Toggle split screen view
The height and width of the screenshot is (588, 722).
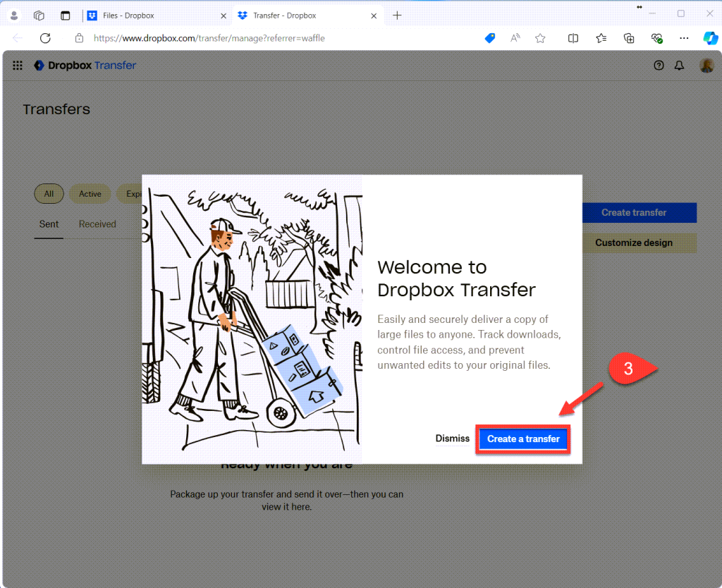click(x=573, y=38)
